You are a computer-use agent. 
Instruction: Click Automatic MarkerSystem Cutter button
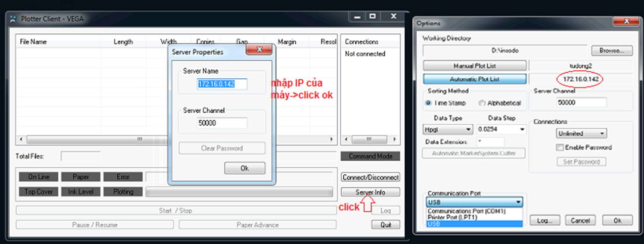(473, 153)
